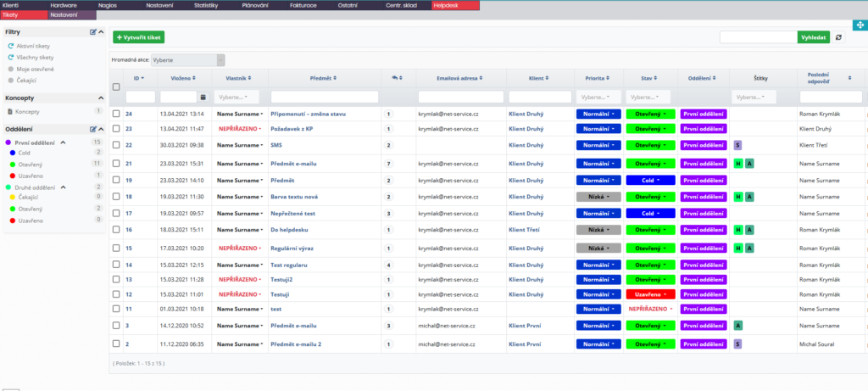
Task: Edit filters via pencil icon in Filtry
Action: (x=93, y=32)
